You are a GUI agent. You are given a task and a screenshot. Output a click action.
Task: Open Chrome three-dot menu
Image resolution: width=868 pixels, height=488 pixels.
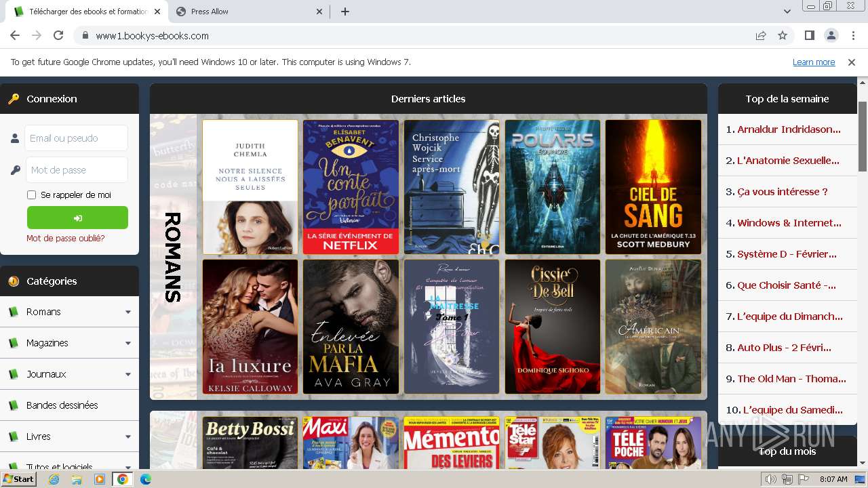click(x=853, y=35)
